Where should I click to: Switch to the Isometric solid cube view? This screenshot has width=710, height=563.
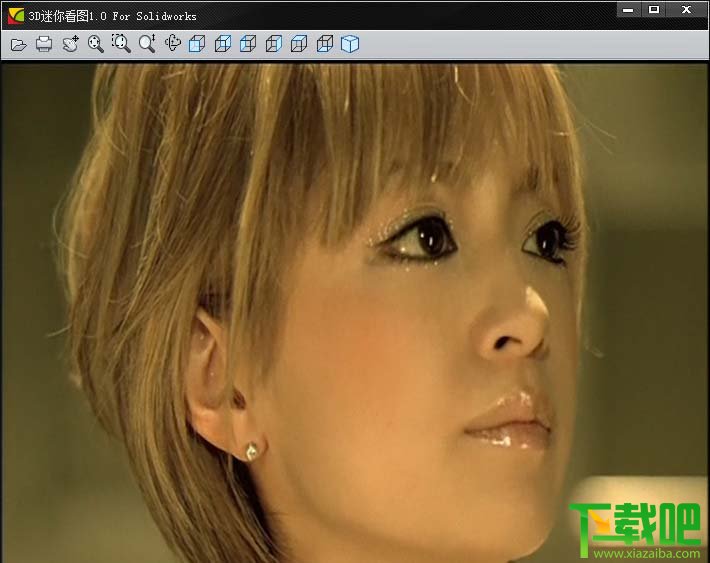coord(350,44)
